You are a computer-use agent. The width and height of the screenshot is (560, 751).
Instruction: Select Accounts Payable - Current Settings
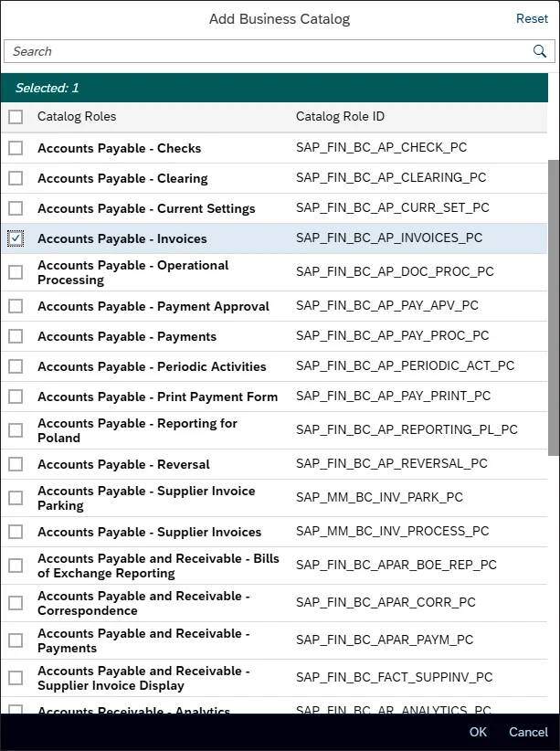pyautogui.click(x=16, y=207)
